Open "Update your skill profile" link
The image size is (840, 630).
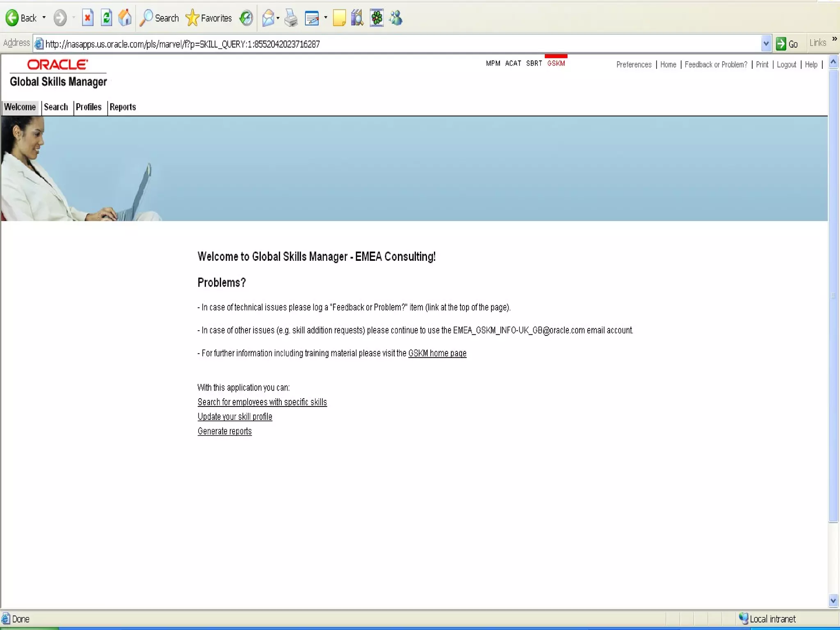pos(235,417)
